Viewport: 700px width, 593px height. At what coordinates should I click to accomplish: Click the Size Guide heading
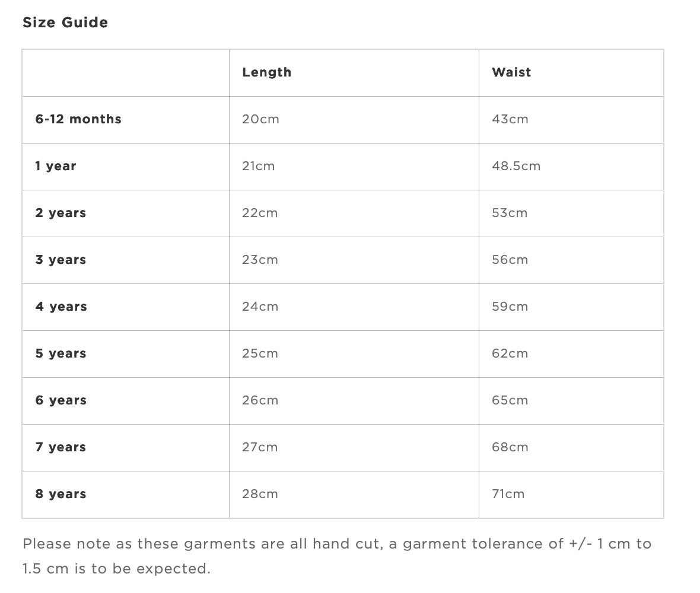(x=65, y=23)
